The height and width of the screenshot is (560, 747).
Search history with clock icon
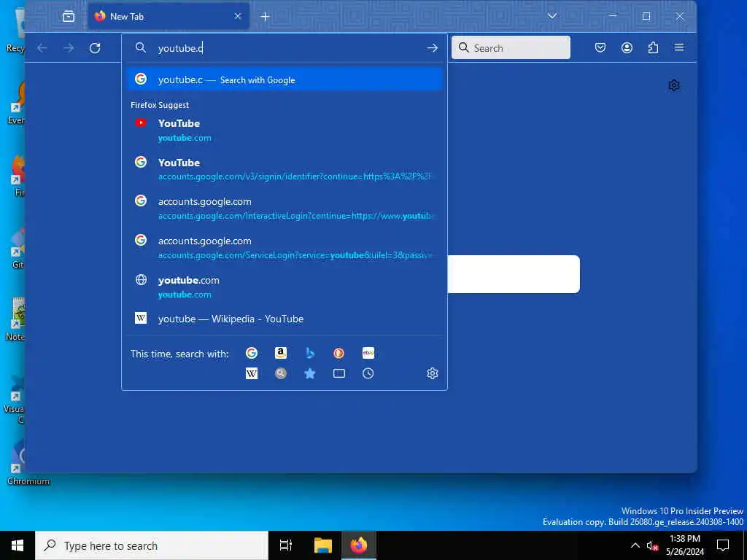pyautogui.click(x=368, y=373)
